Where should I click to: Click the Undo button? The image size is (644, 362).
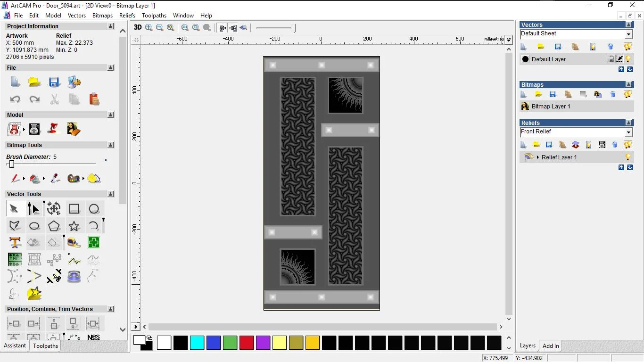click(x=15, y=99)
